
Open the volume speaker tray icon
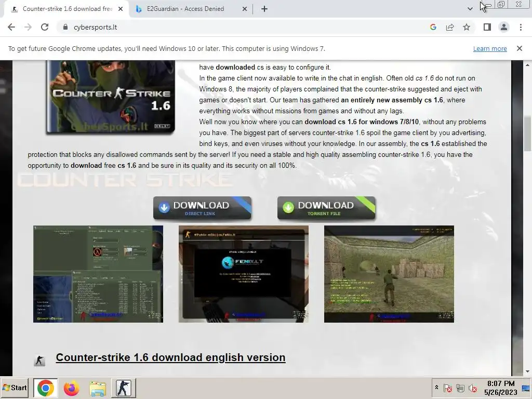point(472,388)
